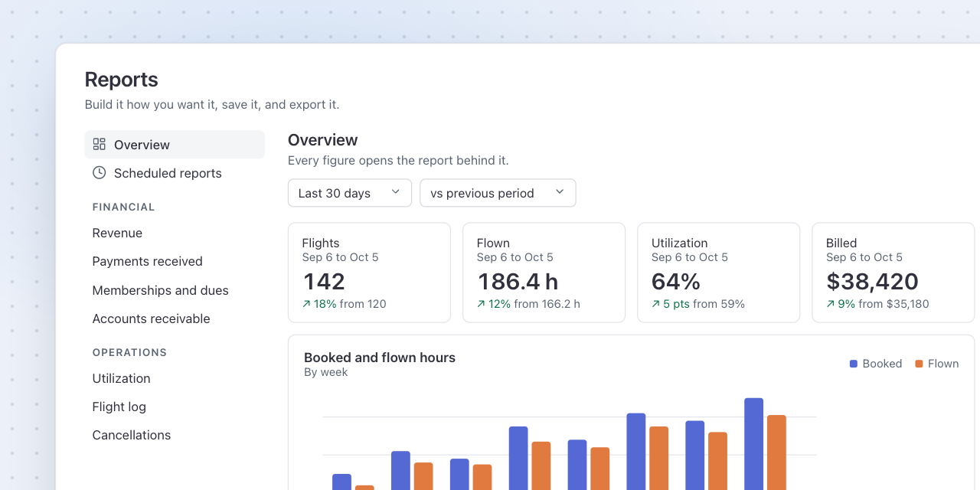
Task: Click the blue Booked legend swatch
Action: pos(854,364)
